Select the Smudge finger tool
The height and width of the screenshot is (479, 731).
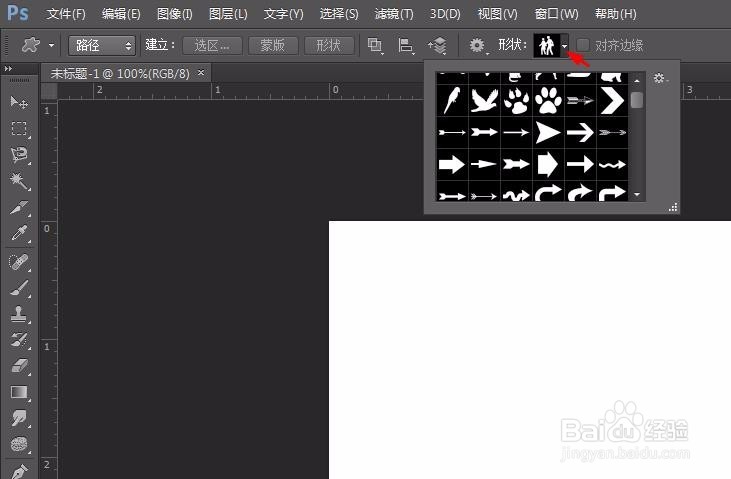(19, 418)
